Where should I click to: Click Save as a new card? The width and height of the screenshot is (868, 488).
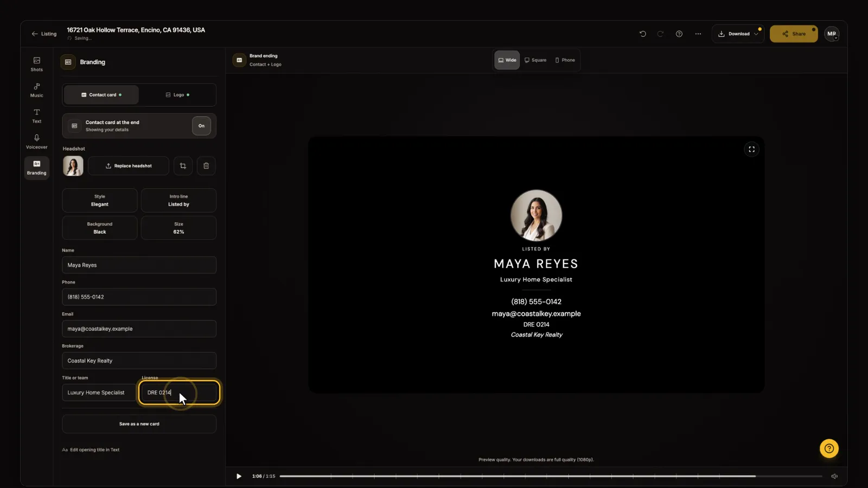(x=139, y=424)
